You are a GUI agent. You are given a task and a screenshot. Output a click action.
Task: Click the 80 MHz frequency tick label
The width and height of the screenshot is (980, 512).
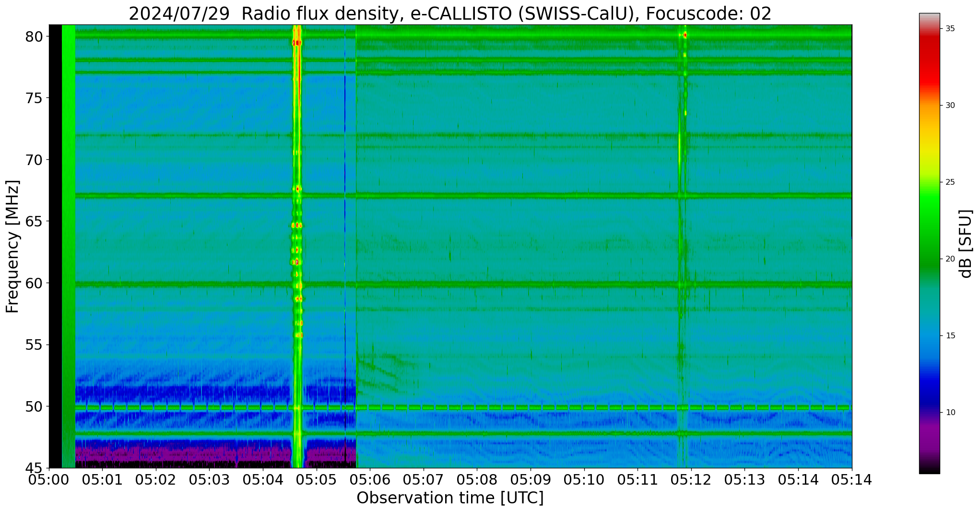click(x=34, y=36)
